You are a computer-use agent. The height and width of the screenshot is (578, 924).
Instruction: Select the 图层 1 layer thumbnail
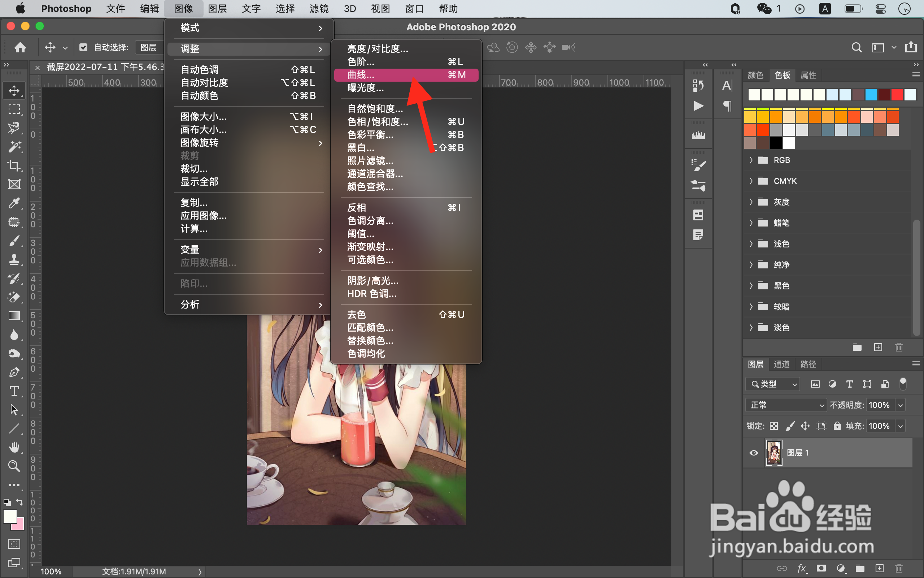[x=774, y=453]
